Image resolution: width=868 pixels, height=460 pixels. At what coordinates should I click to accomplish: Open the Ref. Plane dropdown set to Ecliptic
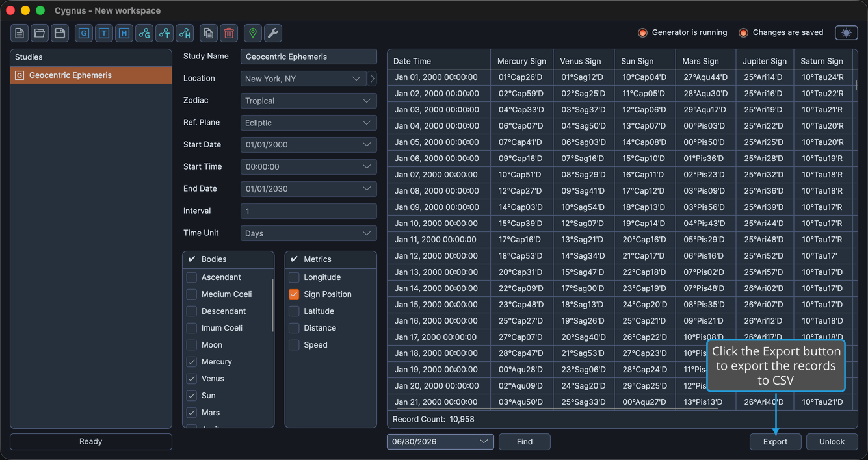pos(309,123)
